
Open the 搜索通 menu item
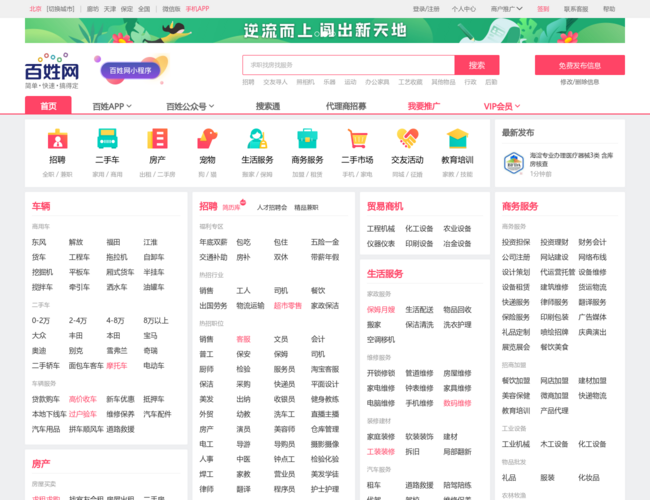click(268, 107)
